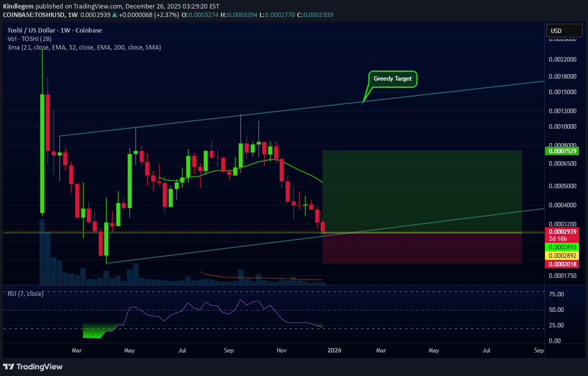Click the COINBASE:TOSHIUSD symbol text in header
588x376 pixels.
(33, 15)
